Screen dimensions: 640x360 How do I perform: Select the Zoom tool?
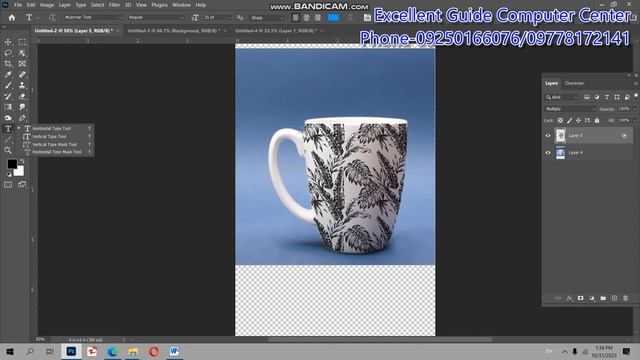point(8,150)
